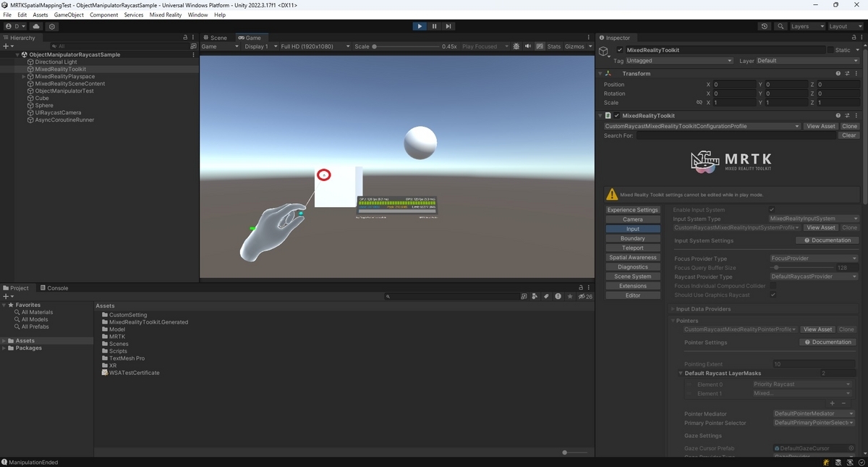Toggle the Gizmos button
868x467 pixels.
tap(574, 46)
